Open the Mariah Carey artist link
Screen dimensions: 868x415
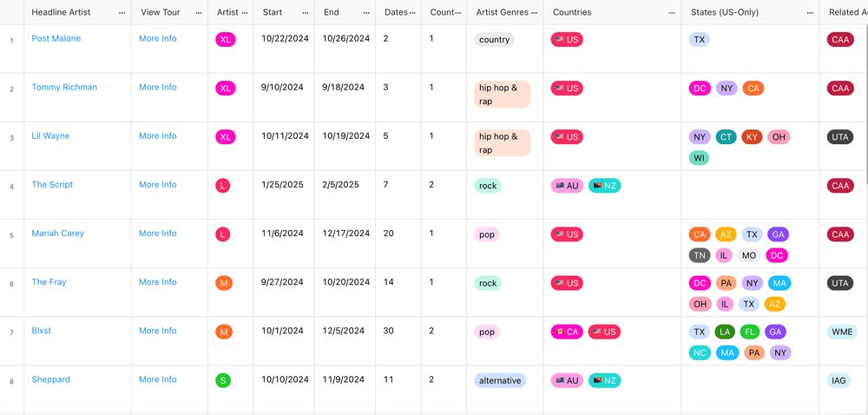(57, 234)
